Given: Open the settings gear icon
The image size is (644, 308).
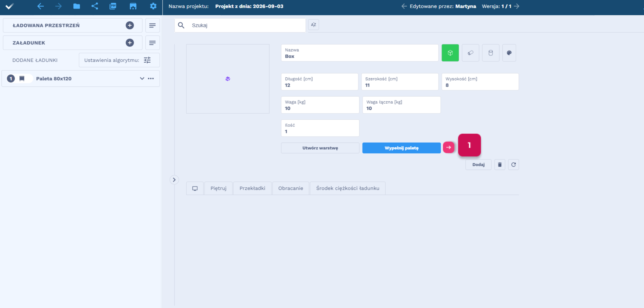Looking at the screenshot, I should pyautogui.click(x=153, y=6).
